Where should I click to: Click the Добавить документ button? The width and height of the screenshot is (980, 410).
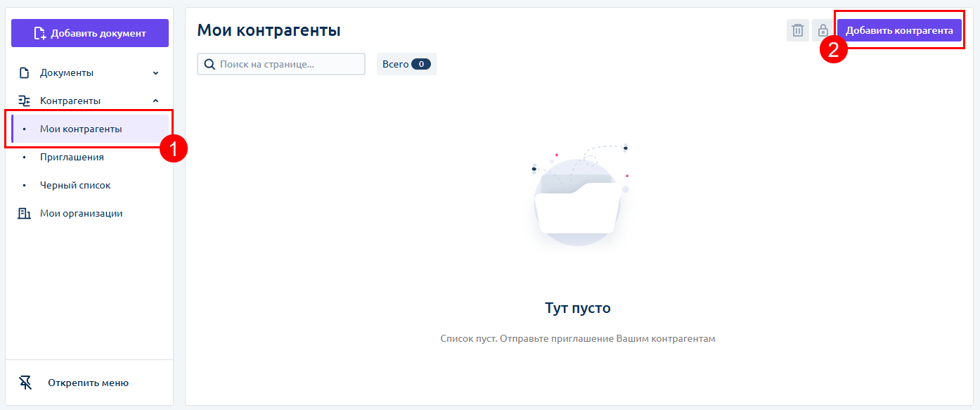(x=90, y=33)
